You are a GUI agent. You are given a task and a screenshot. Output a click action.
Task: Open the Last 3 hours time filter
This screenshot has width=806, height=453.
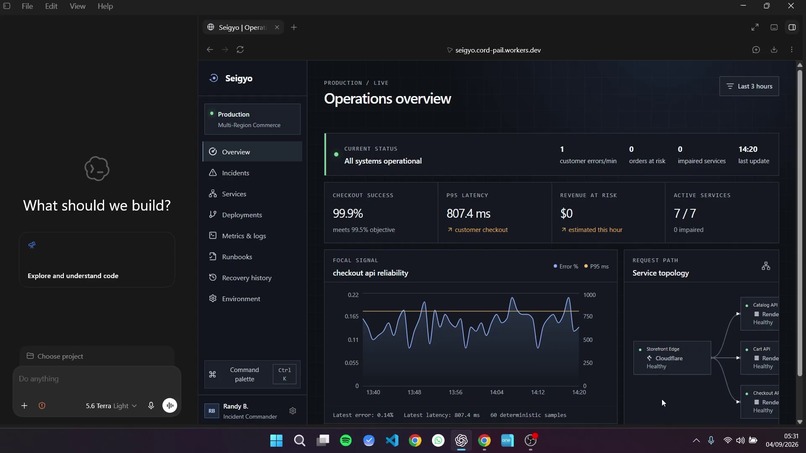click(x=749, y=86)
